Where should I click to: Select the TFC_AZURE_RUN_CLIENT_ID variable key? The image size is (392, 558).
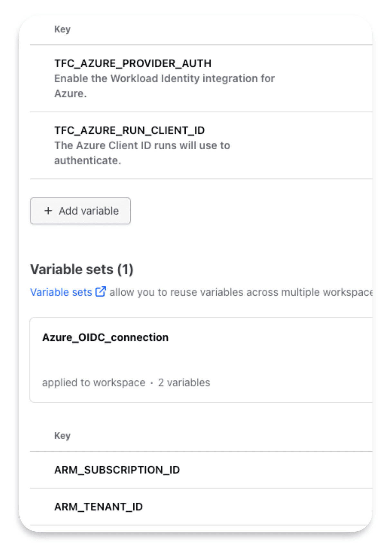[129, 130]
